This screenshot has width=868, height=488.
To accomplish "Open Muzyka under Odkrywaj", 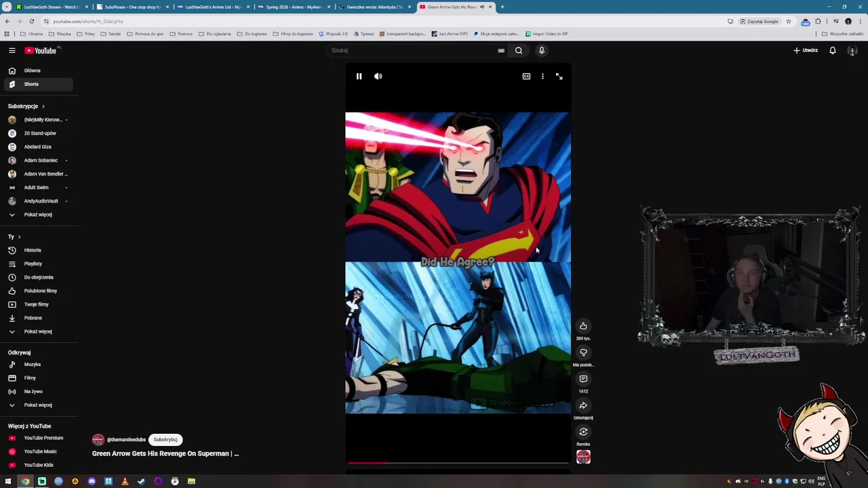I will [x=37, y=365].
